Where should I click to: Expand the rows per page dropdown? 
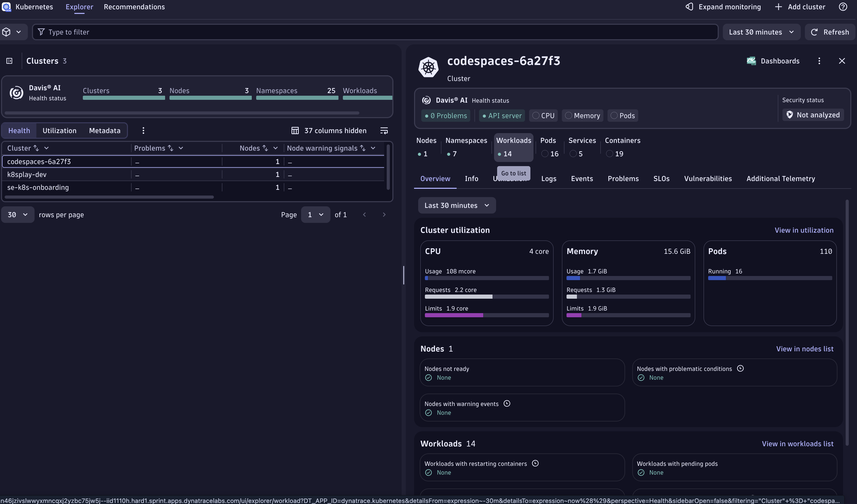[x=18, y=215]
